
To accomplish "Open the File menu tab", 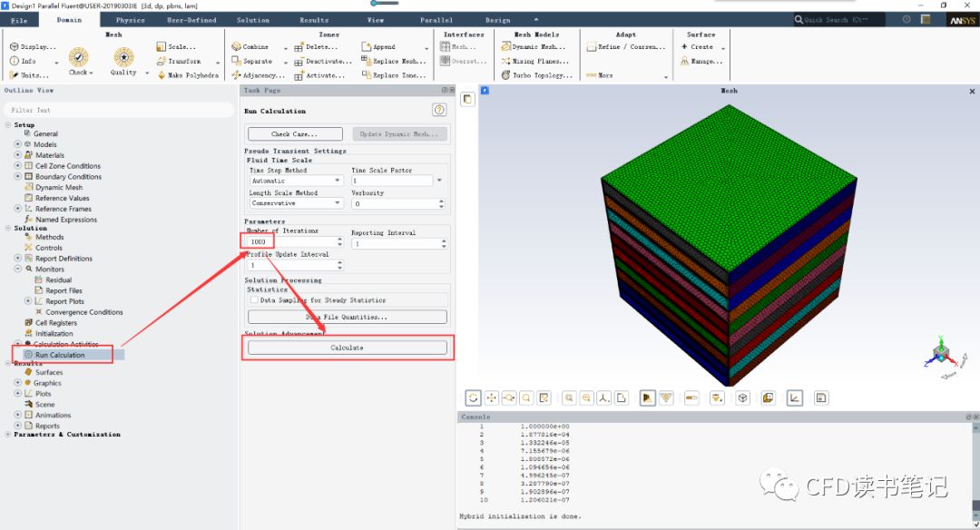I will (19, 20).
